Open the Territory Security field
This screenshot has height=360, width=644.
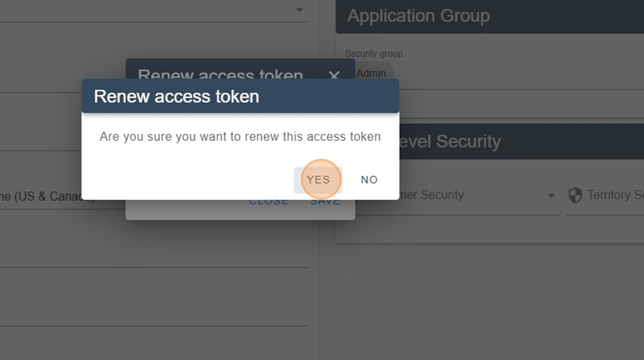coord(605,195)
